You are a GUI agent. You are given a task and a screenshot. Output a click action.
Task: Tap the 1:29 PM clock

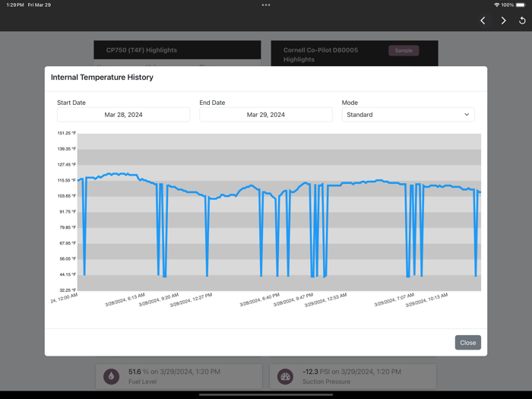[x=15, y=5]
